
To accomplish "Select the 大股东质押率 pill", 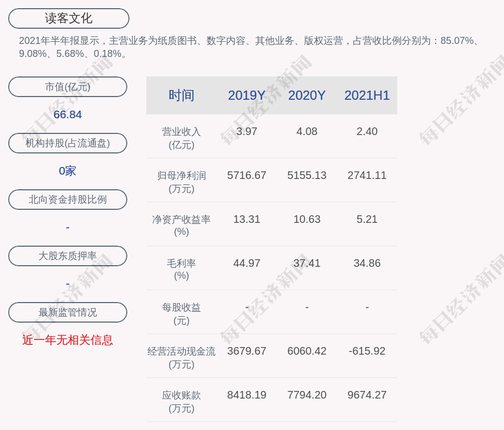I will (68, 256).
